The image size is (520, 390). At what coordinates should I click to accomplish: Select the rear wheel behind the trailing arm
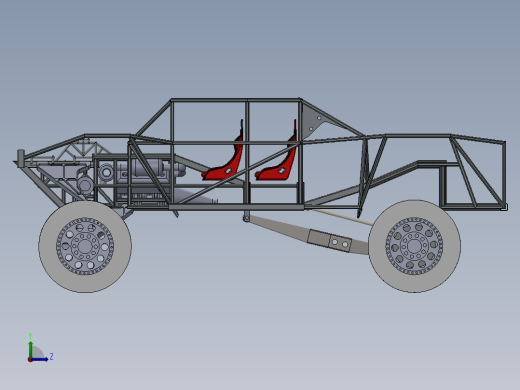coord(414,246)
